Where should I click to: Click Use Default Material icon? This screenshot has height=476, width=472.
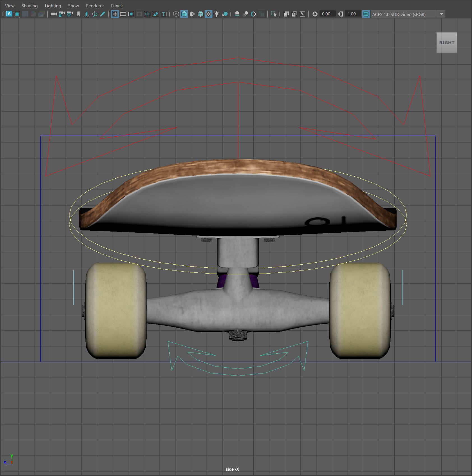click(192, 14)
